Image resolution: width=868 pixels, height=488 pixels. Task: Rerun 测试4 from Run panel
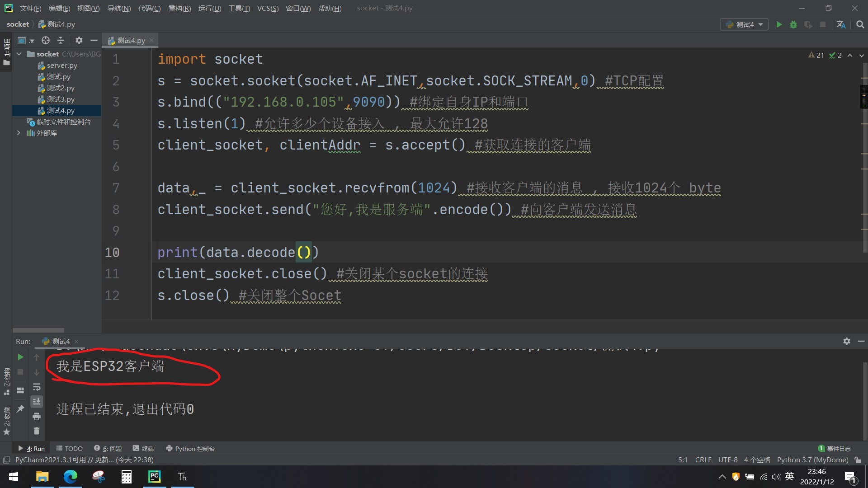tap(20, 357)
